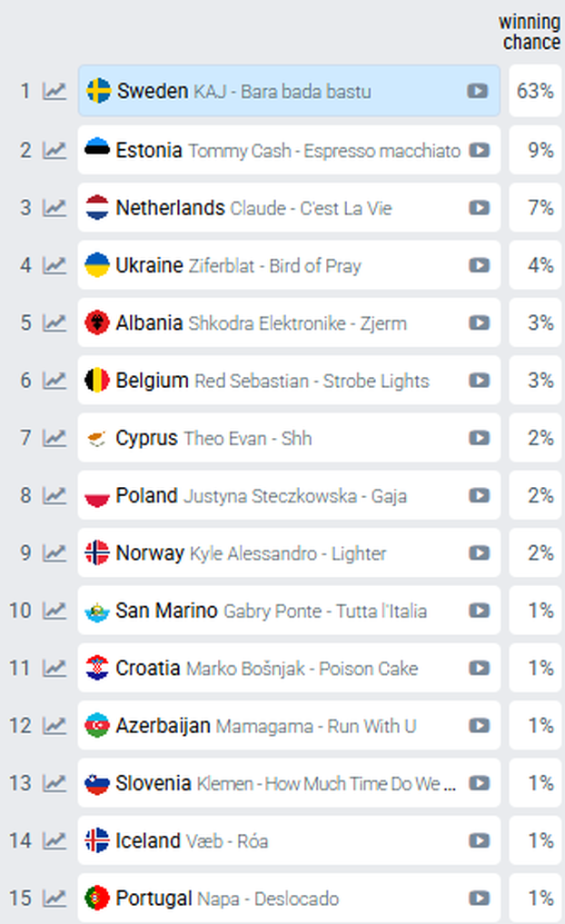Play San Marino's Tutta l'Italia video
Image resolution: width=565 pixels, height=924 pixels.
[479, 611]
